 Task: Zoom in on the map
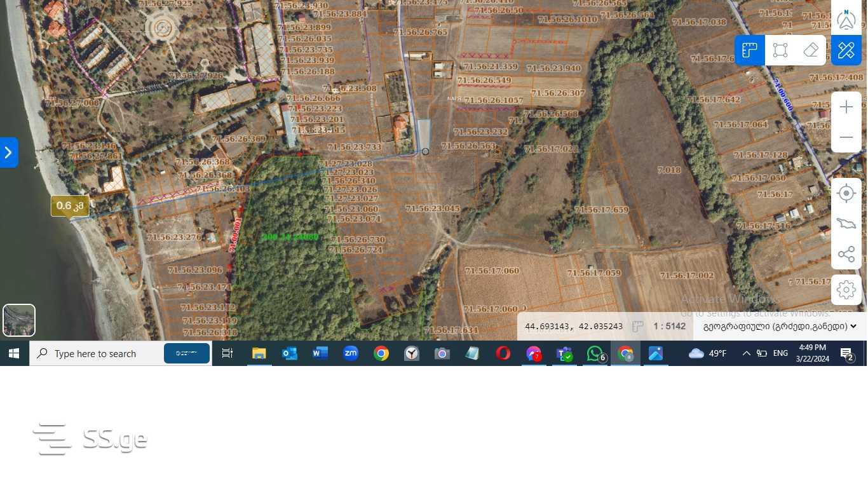846,107
